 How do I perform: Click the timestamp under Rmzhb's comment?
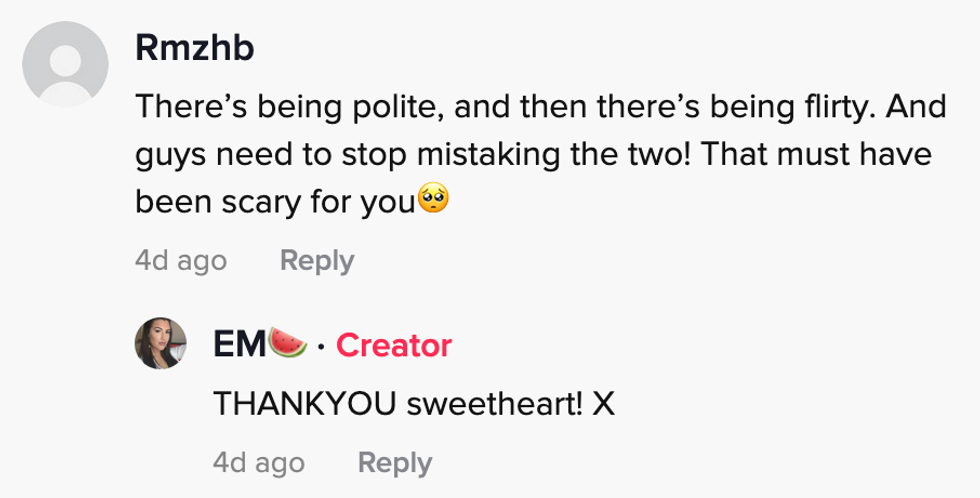[180, 261]
